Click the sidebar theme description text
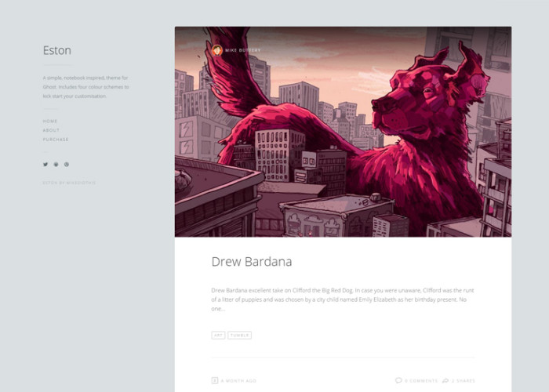This screenshot has width=549, height=392. (x=86, y=87)
